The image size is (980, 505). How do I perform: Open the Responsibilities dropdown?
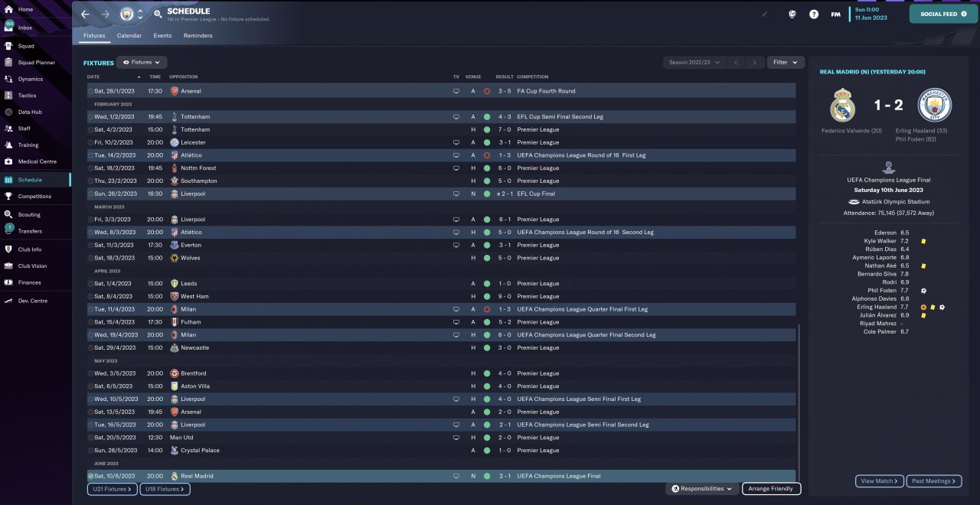tap(702, 488)
